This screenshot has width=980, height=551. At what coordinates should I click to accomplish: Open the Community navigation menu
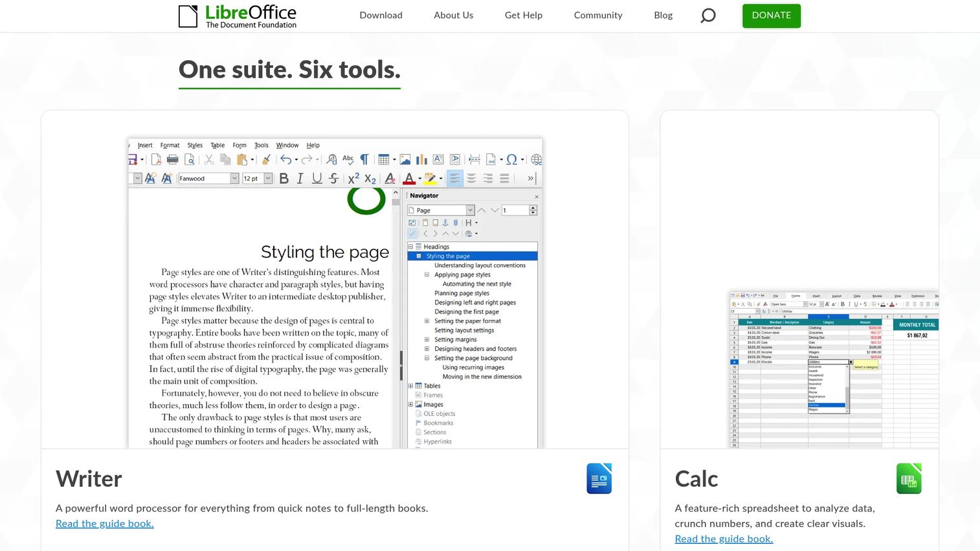(598, 16)
